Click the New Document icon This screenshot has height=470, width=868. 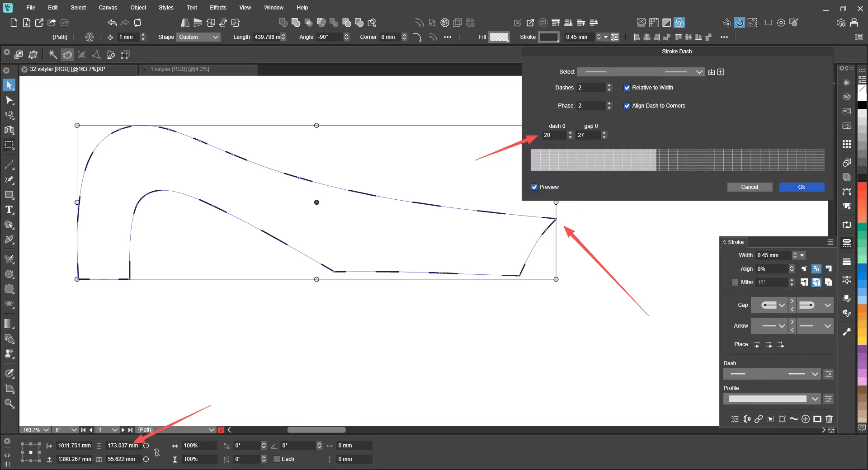[x=14, y=23]
